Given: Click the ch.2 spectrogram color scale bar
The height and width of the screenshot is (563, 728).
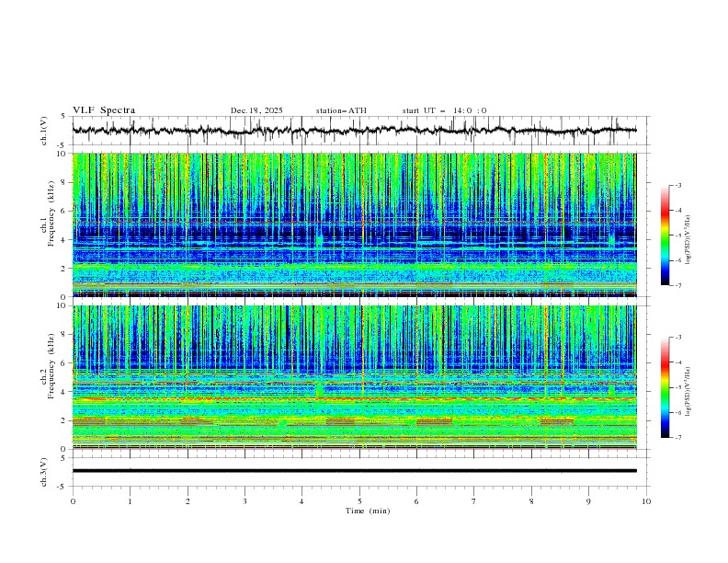Looking at the screenshot, I should [x=665, y=387].
